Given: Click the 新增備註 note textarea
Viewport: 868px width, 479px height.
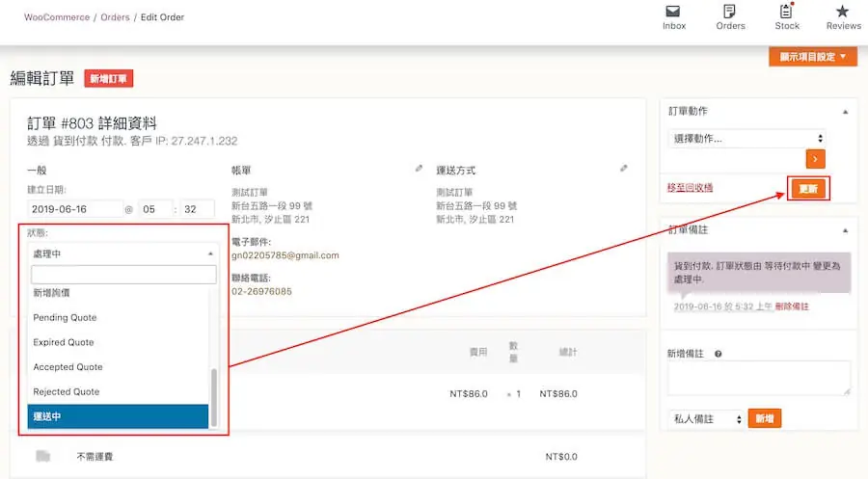Looking at the screenshot, I should pos(758,379).
